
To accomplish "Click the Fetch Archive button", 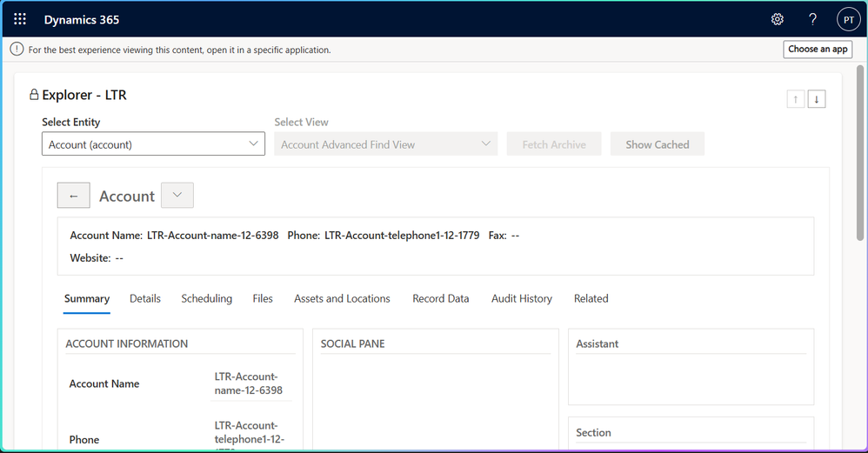I will (553, 143).
